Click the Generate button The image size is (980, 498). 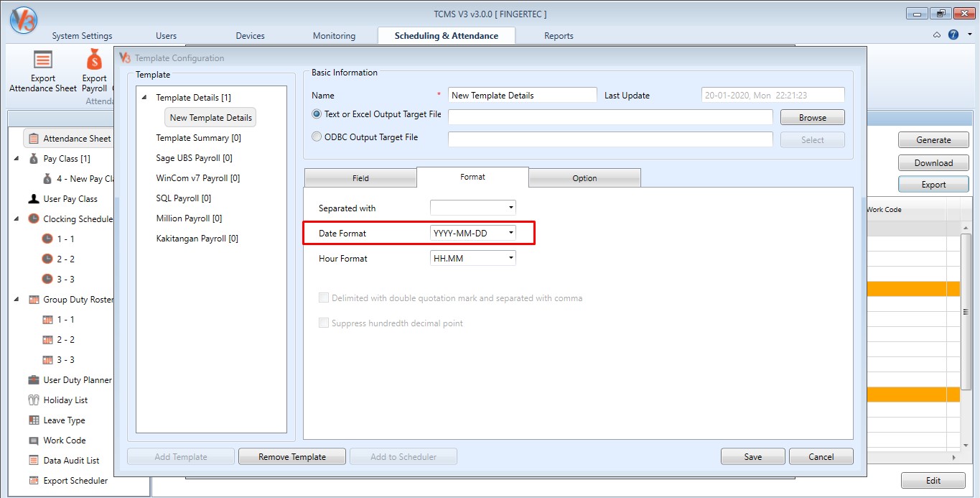tap(933, 140)
